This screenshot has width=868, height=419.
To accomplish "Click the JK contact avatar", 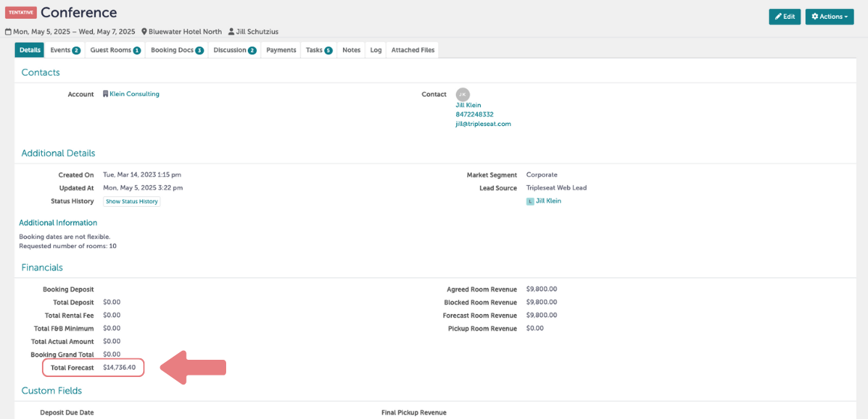I will tap(463, 94).
